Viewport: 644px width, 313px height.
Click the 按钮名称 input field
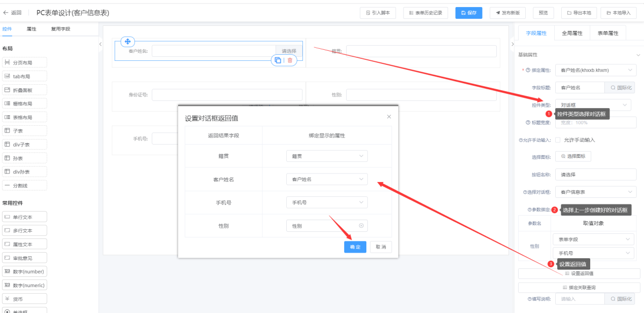[596, 175]
